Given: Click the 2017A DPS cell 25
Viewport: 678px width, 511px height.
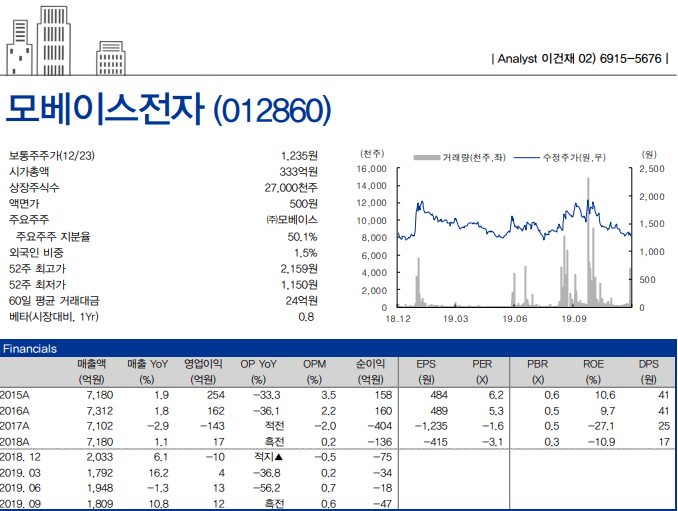Looking at the screenshot, I should (664, 426).
